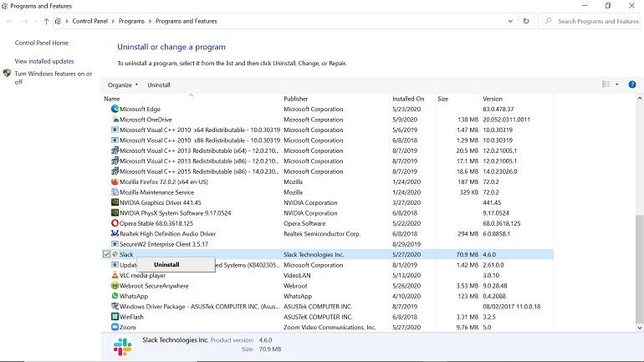Screen dimensions: 644x362
Task: Open the View installed updates link
Action: tap(44, 61)
